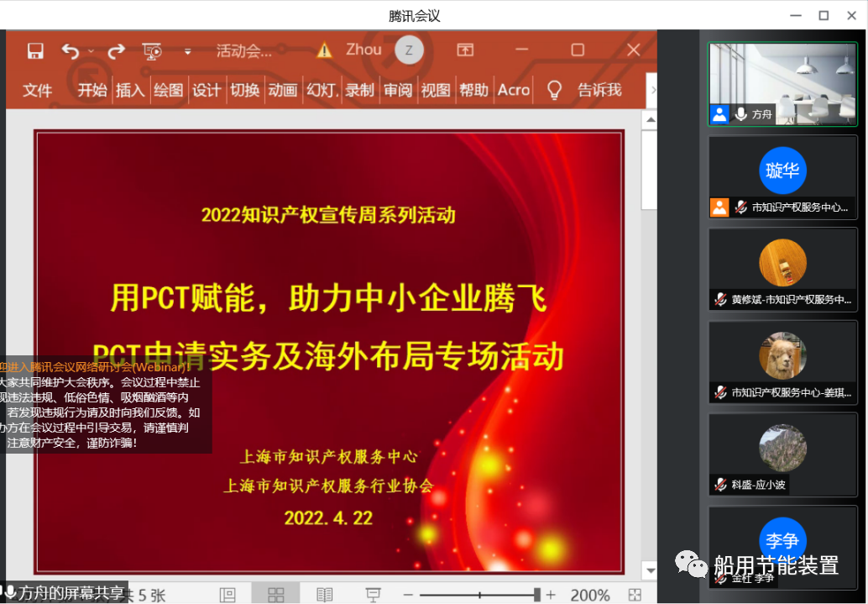
Task: Undo the last action in PowerPoint
Action: 71,51
